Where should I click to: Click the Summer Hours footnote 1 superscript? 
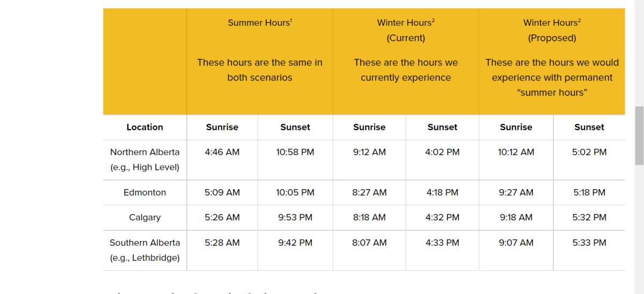coord(291,20)
